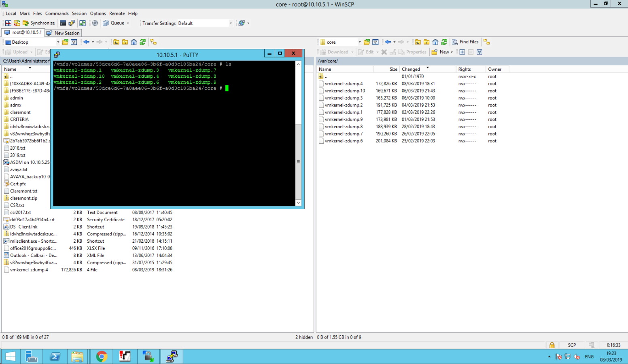Switch to the root@10.10.5.1 session tab
This screenshot has width=628, height=364.
coord(23,32)
